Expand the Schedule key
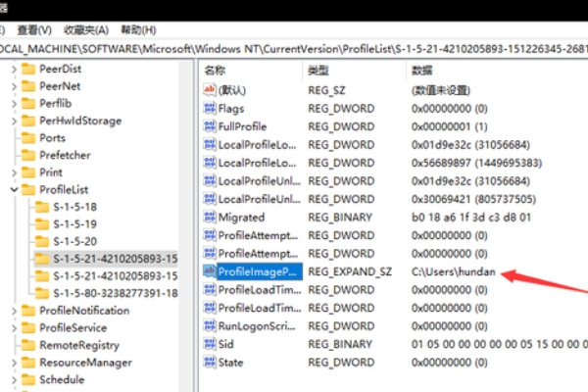This screenshot has height=392, width=588. (12, 379)
